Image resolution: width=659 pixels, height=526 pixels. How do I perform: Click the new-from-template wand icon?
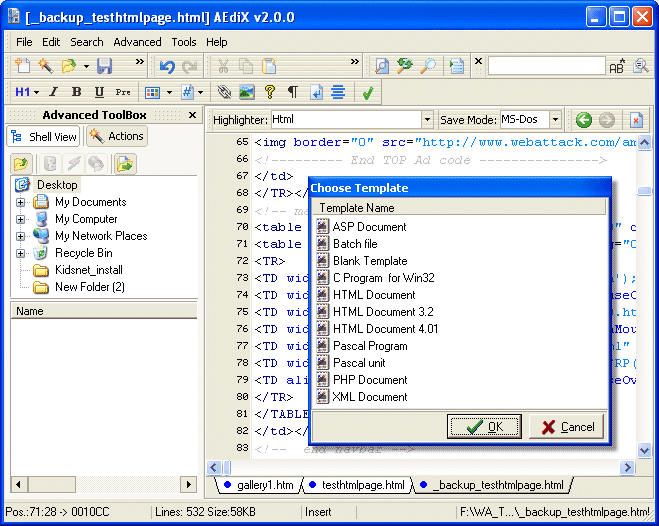point(45,66)
